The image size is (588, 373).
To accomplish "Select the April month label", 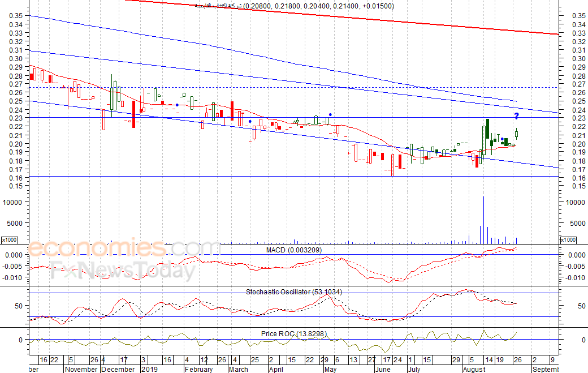I will click(x=276, y=369).
